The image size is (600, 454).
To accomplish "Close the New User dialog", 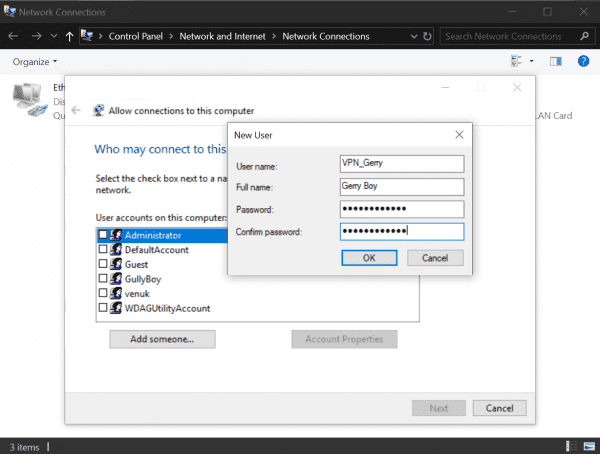I will coord(459,134).
